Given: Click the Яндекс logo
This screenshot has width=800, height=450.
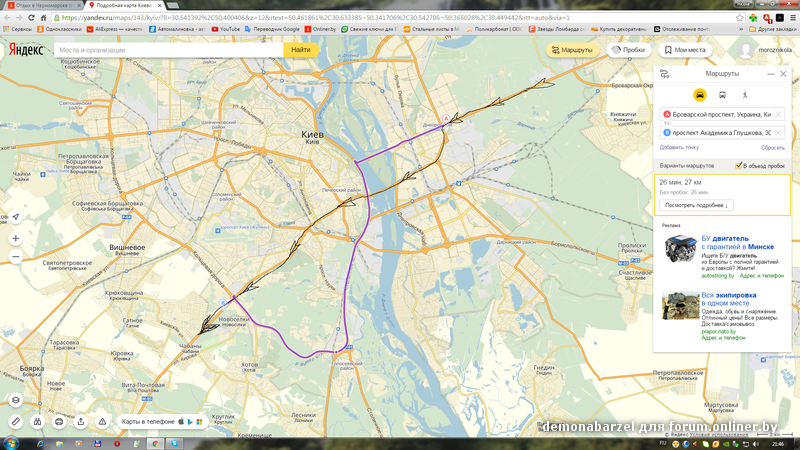Looking at the screenshot, I should click(26, 50).
